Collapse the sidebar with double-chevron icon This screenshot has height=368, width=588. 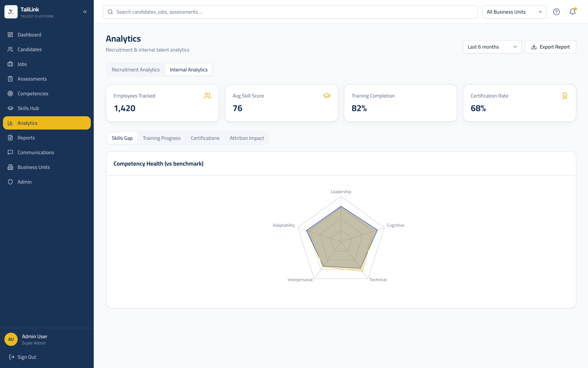(x=85, y=12)
